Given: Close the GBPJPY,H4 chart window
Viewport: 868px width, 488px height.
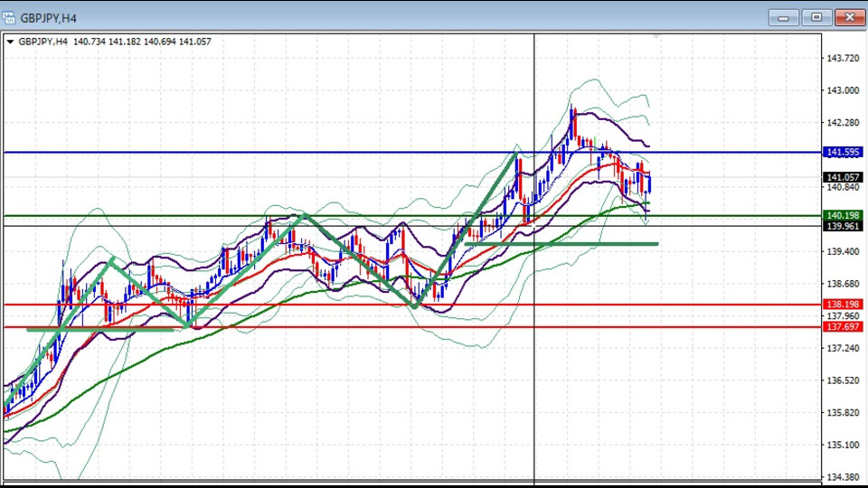Looking at the screenshot, I should pos(850,18).
